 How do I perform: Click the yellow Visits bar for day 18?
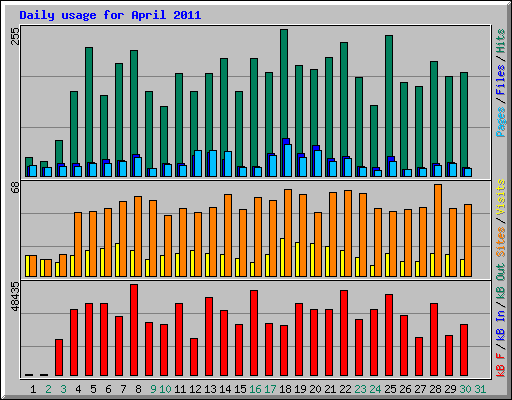(282, 257)
